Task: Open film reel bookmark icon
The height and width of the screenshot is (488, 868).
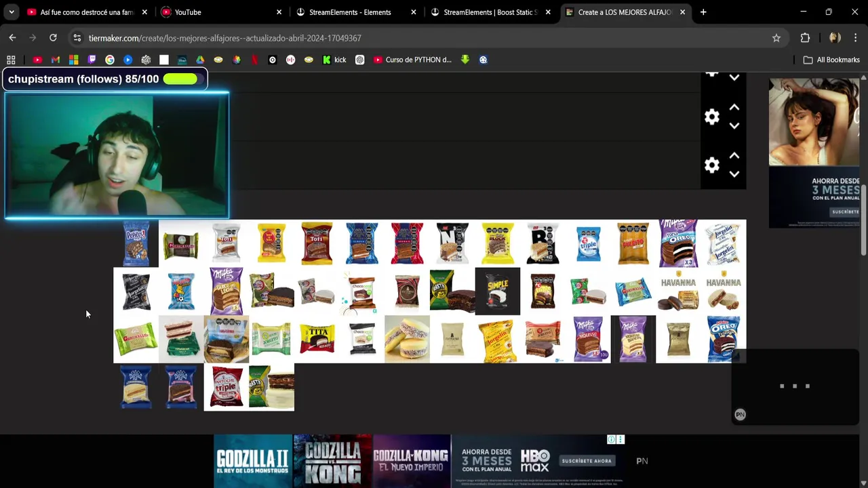Action: pos(483,60)
